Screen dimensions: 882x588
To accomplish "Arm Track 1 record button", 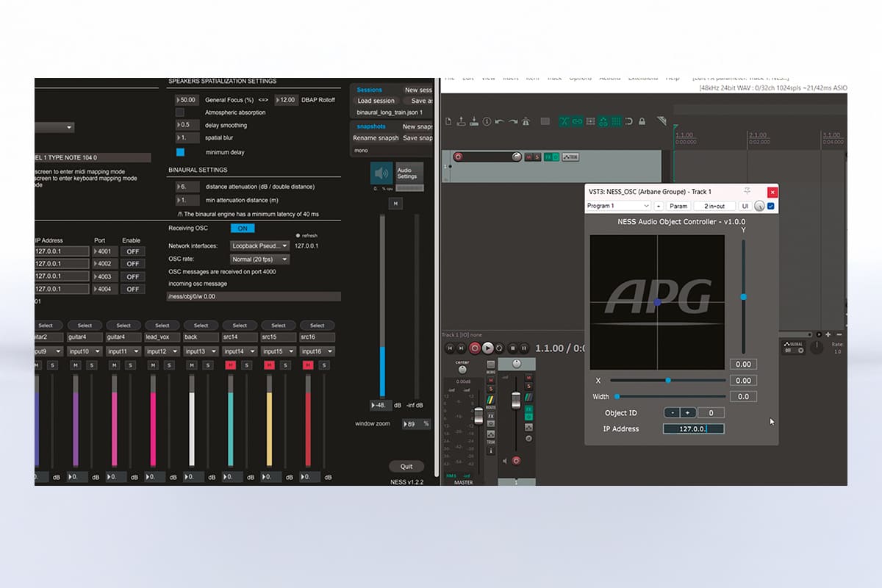I will click(459, 157).
